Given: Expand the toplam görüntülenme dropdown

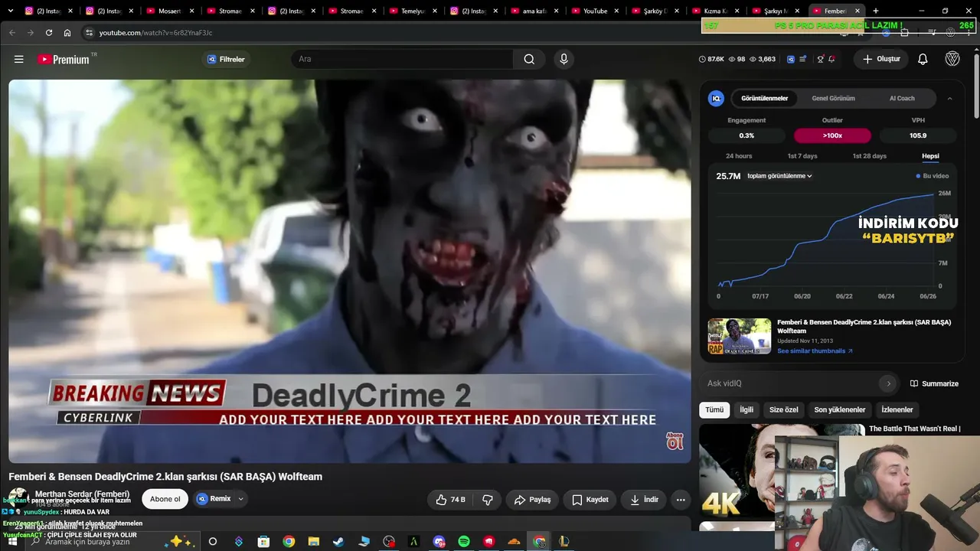Looking at the screenshot, I should coord(779,176).
